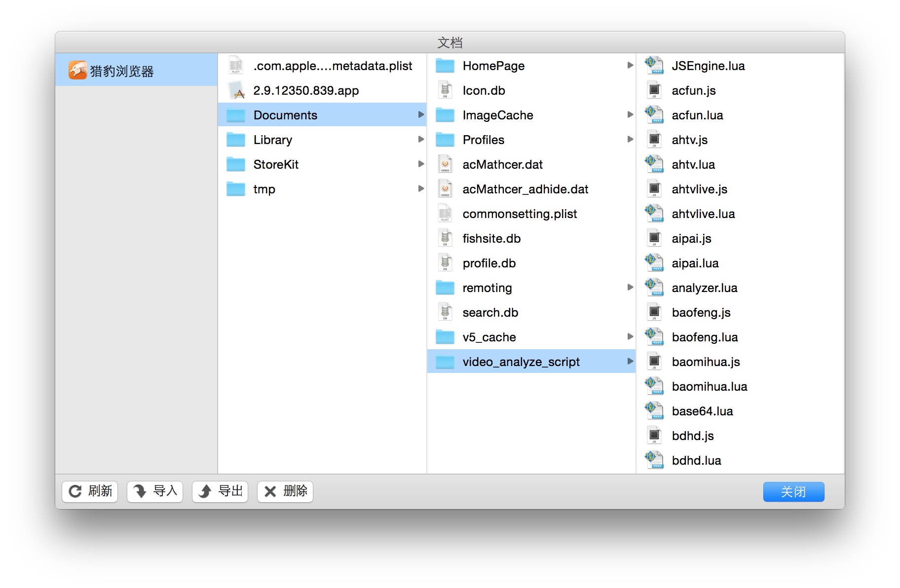
Task: Click the fishsite.db database icon
Action: click(x=445, y=238)
